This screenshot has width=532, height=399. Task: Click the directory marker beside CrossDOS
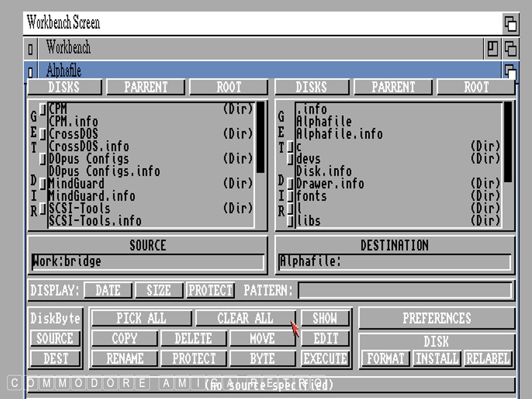(x=43, y=133)
